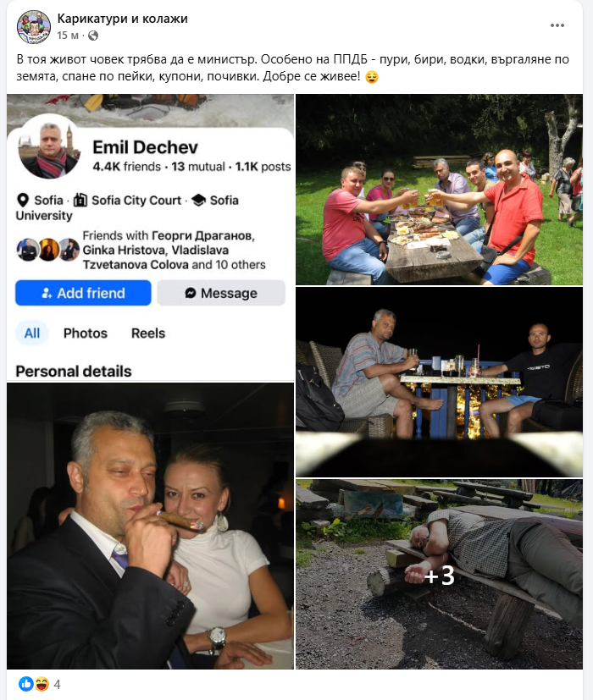Click the Sofia City Court building icon
Viewport: 593px width, 700px height.
point(80,200)
